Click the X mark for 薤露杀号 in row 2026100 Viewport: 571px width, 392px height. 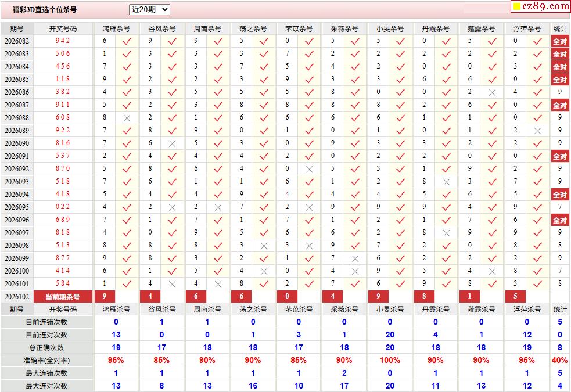(x=492, y=271)
